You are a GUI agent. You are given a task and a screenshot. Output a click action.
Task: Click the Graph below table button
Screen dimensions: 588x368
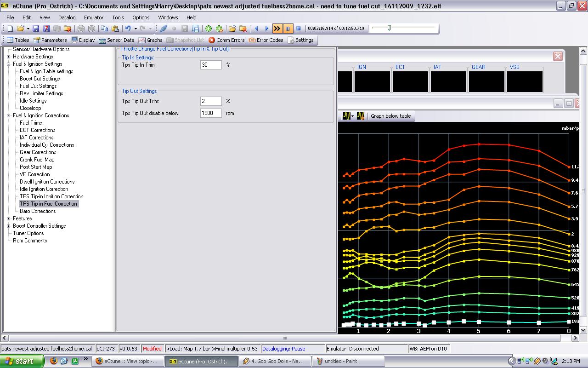[391, 116]
